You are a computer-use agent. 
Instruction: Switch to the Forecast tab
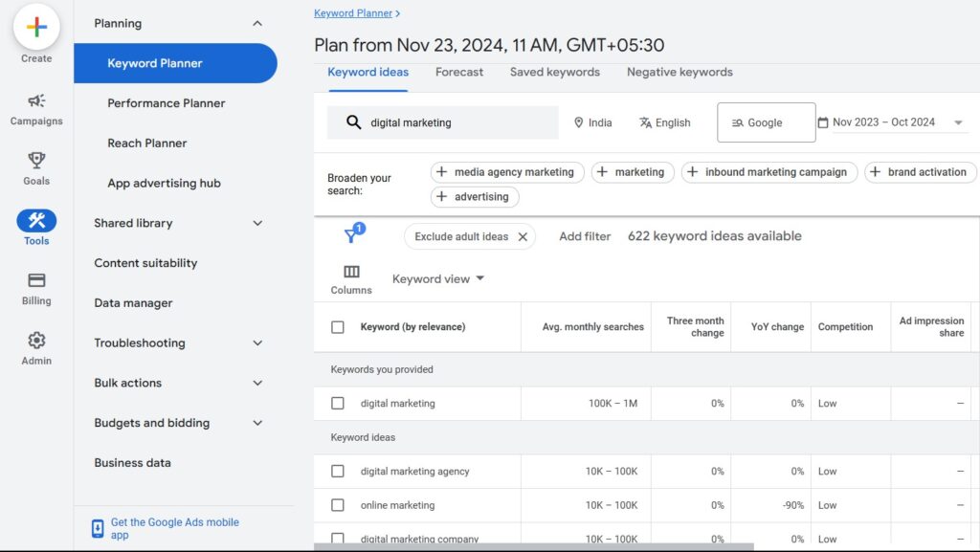pos(459,73)
